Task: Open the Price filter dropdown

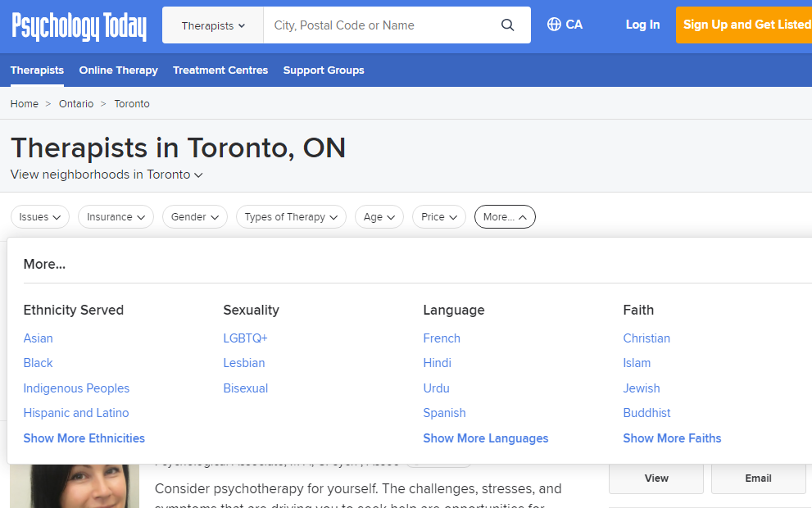Action: click(439, 217)
